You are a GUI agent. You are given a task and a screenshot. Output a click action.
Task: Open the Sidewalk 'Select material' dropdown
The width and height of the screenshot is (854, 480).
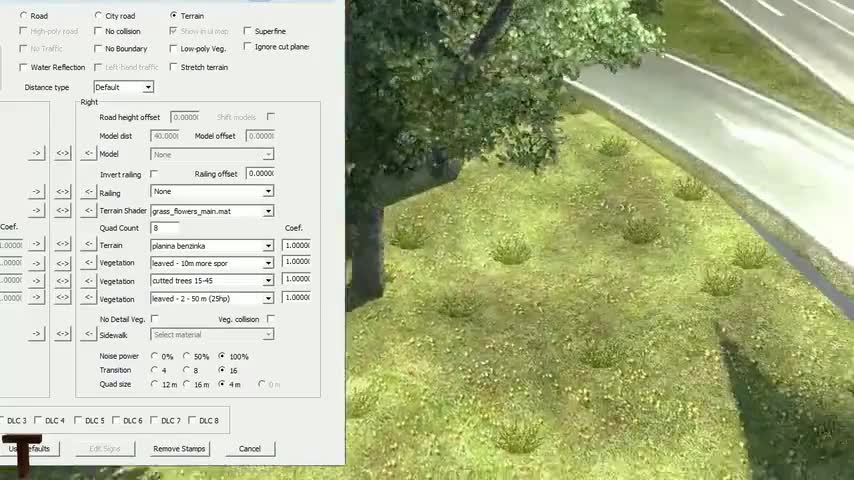[x=212, y=335]
